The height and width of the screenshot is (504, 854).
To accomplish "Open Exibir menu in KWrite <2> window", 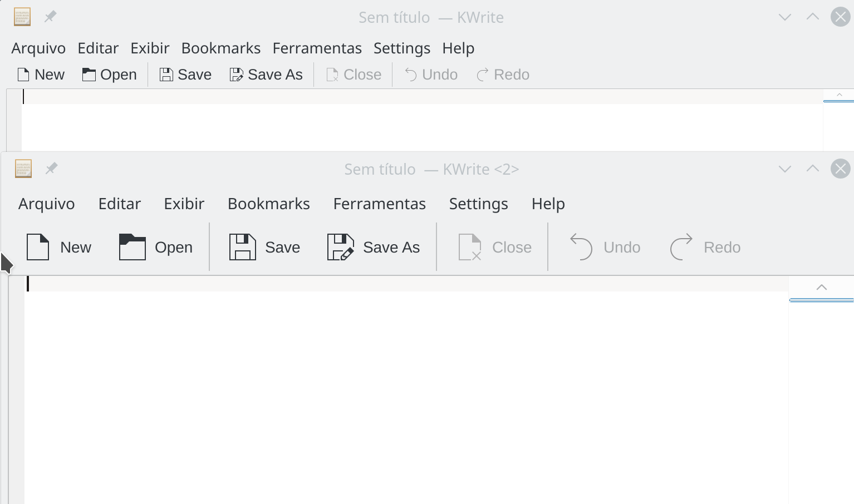I will point(184,204).
